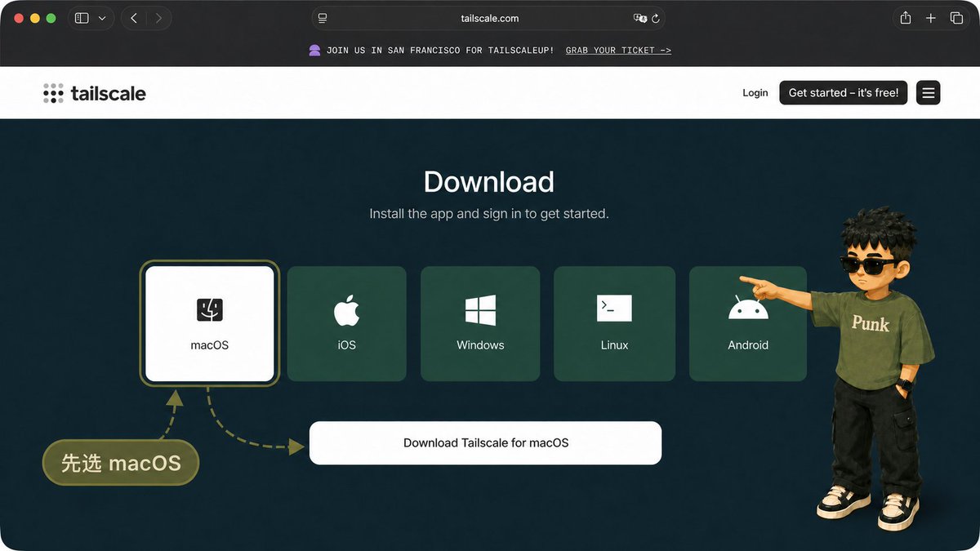Show the Safari sidebar
The height and width of the screenshot is (551, 980).
click(82, 18)
